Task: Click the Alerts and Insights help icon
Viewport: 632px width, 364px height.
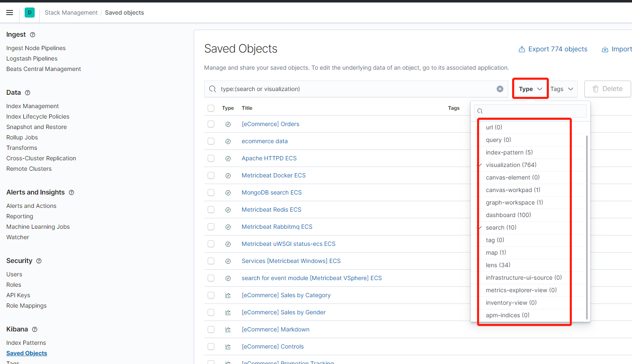Action: click(71, 192)
